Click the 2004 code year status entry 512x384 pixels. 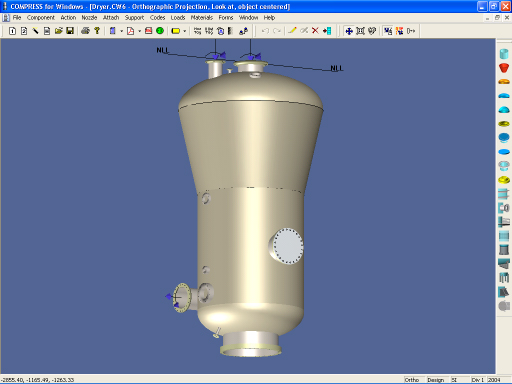(x=494, y=380)
